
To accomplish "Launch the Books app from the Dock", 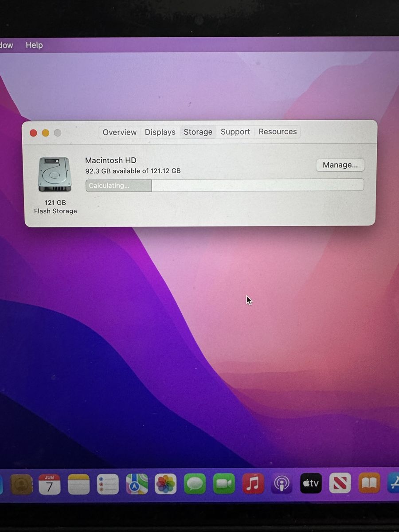I will tap(369, 483).
